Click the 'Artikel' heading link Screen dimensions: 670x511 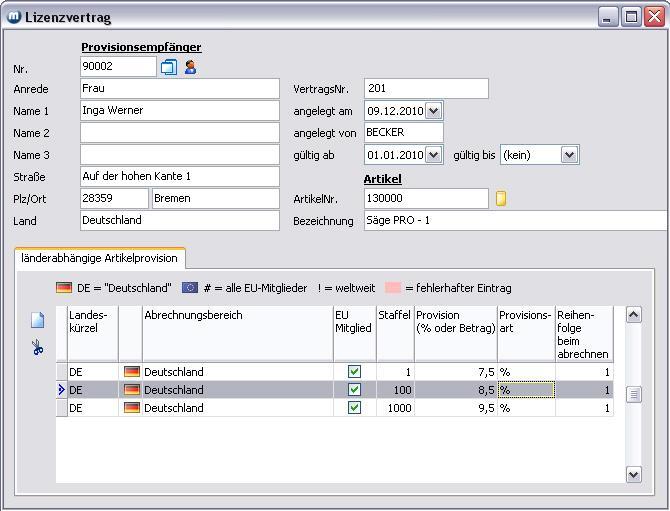[382, 179]
